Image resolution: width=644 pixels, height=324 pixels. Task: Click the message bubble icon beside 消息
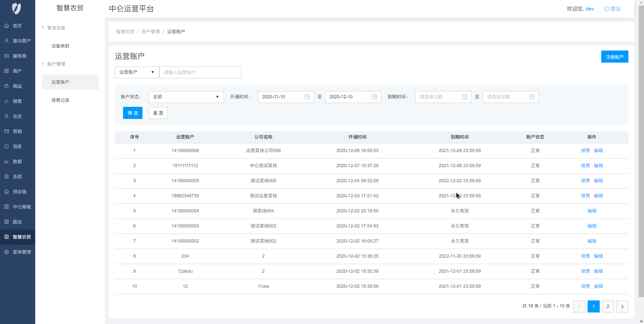pyautogui.click(x=7, y=146)
